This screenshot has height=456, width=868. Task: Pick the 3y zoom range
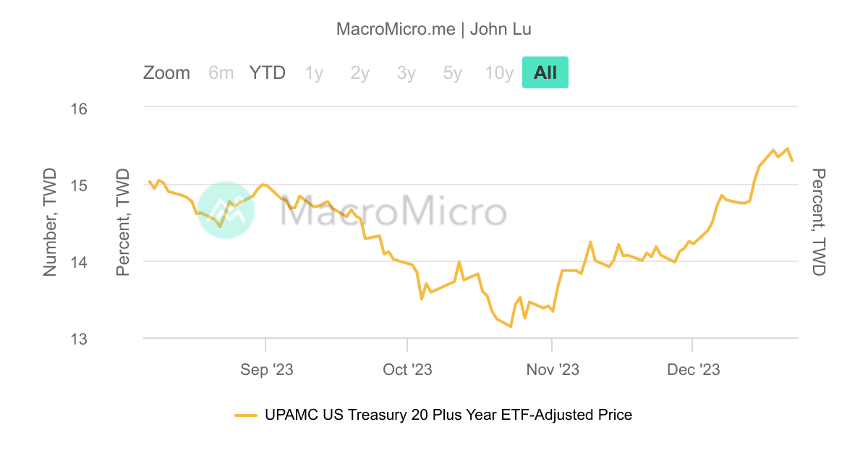click(x=406, y=73)
